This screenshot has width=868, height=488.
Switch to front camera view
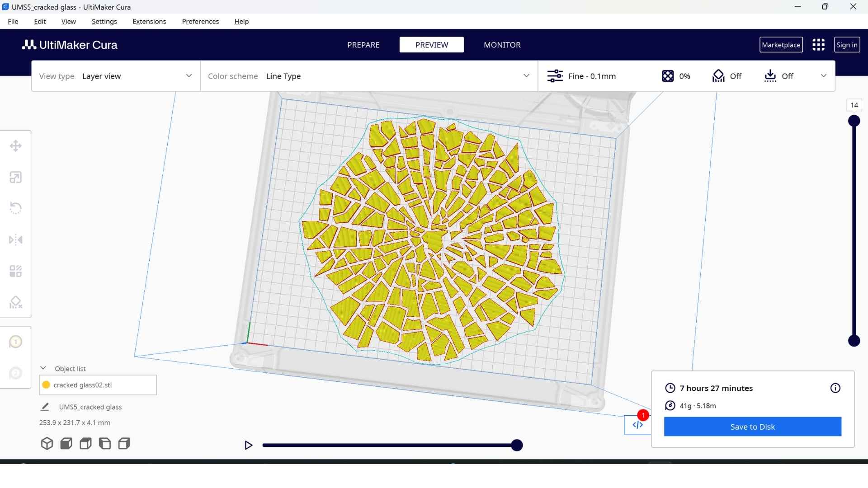[x=66, y=444]
